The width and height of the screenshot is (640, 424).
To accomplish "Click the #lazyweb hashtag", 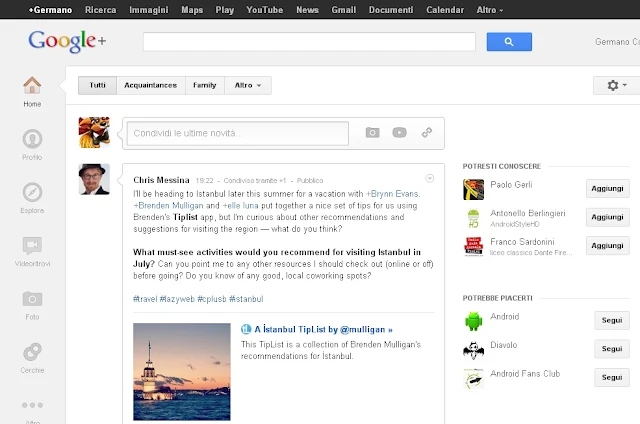I will [x=177, y=299].
